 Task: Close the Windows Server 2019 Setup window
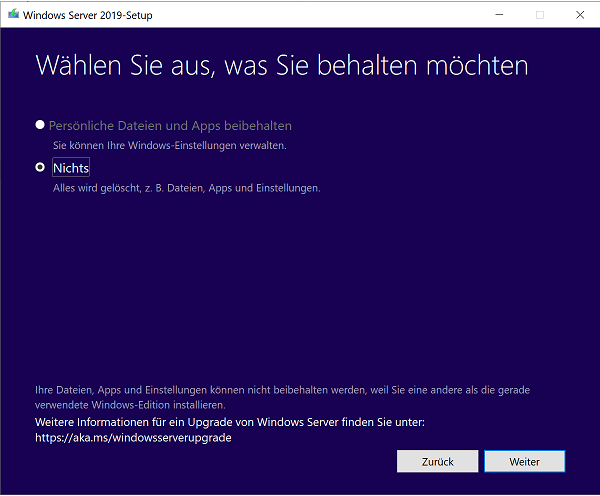580,15
